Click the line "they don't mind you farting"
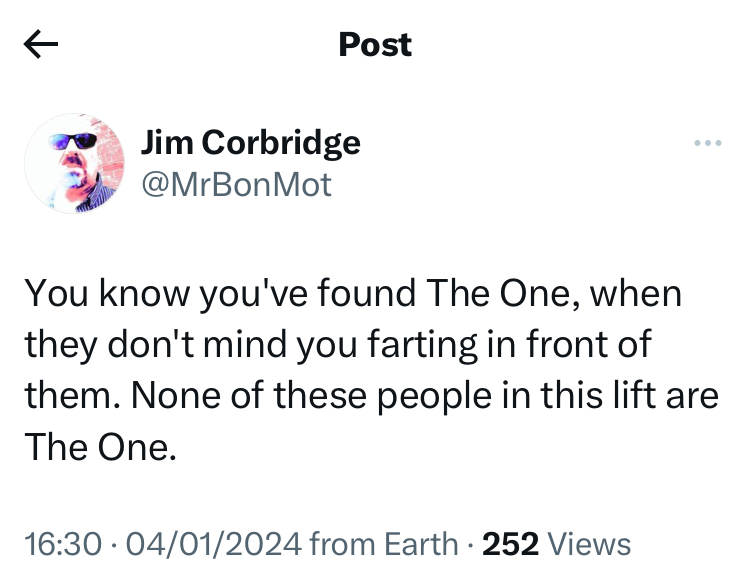This screenshot has height=585, width=750. [x=337, y=346]
